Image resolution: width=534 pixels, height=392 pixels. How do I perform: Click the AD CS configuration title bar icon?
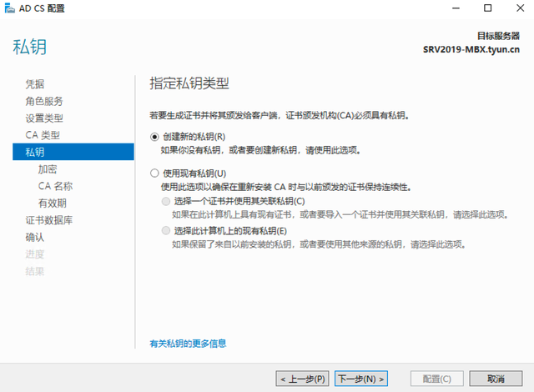[9, 8]
